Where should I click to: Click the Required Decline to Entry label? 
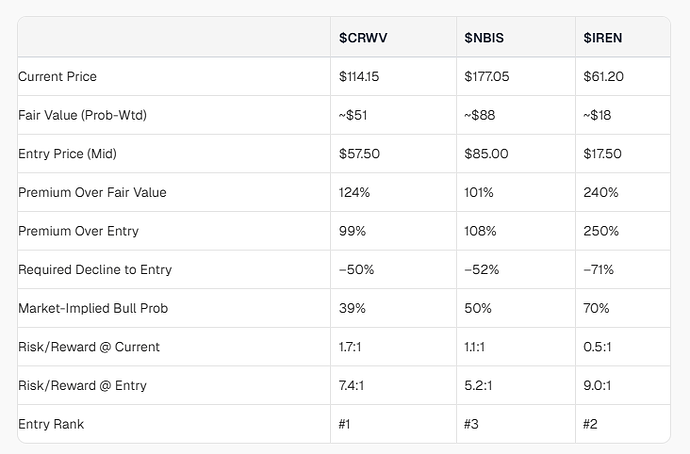click(x=95, y=270)
